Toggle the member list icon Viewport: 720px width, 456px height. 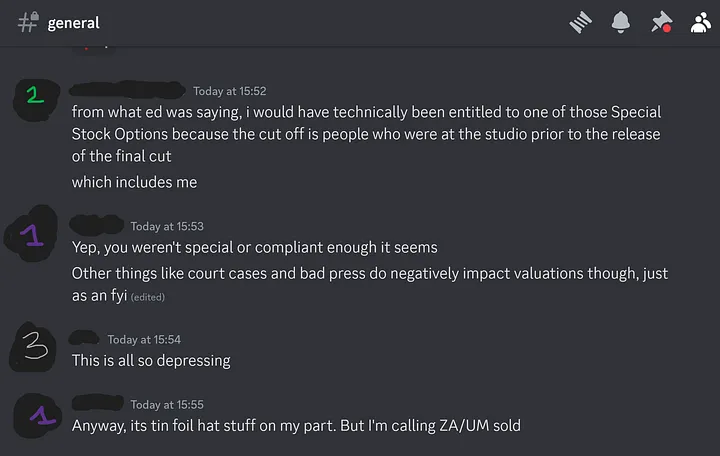pyautogui.click(x=699, y=22)
